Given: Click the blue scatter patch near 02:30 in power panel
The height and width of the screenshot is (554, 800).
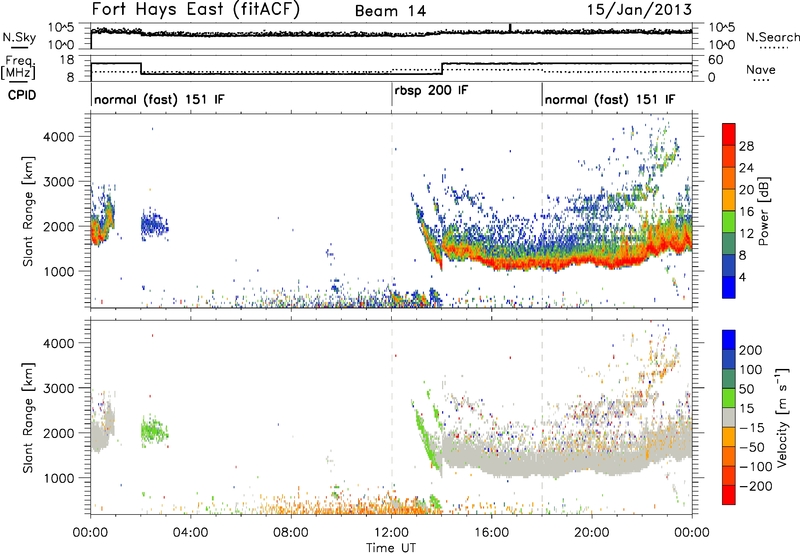Looking at the screenshot, I should (x=154, y=224).
